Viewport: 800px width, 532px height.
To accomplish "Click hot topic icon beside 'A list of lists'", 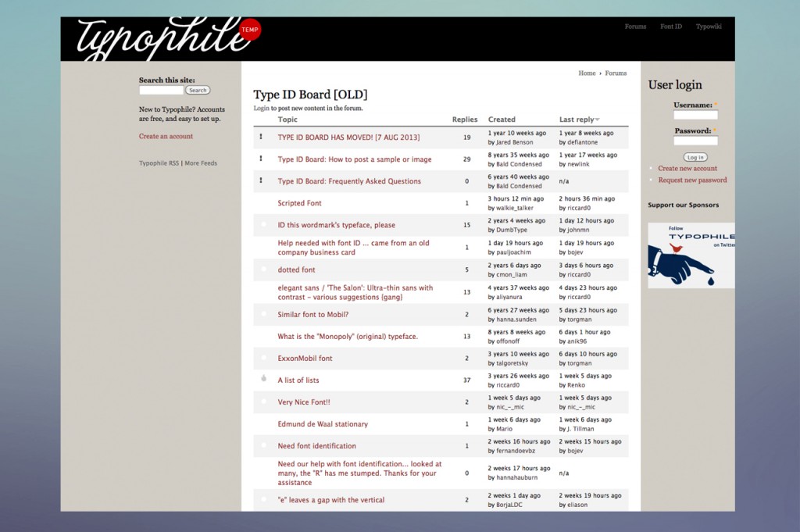I will click(x=264, y=378).
